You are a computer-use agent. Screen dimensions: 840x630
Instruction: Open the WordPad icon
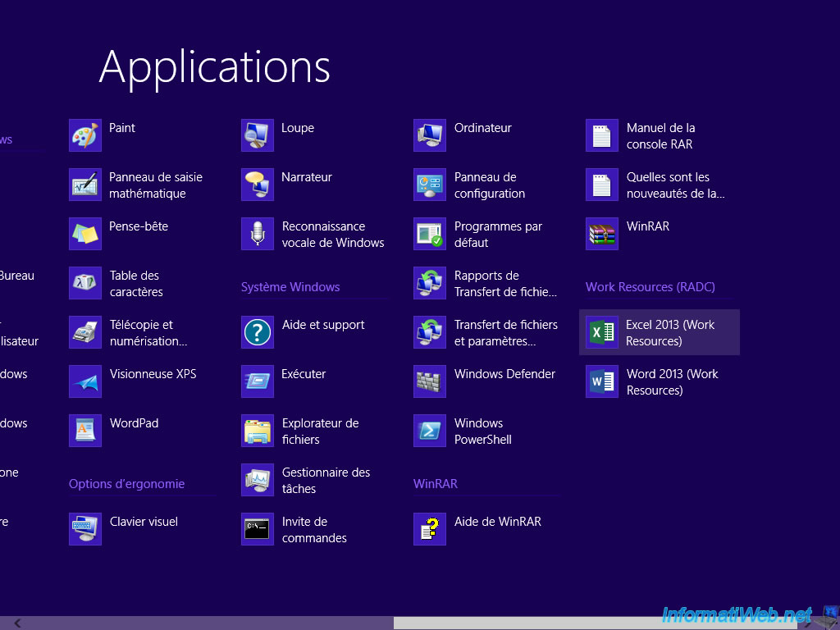[x=85, y=431]
